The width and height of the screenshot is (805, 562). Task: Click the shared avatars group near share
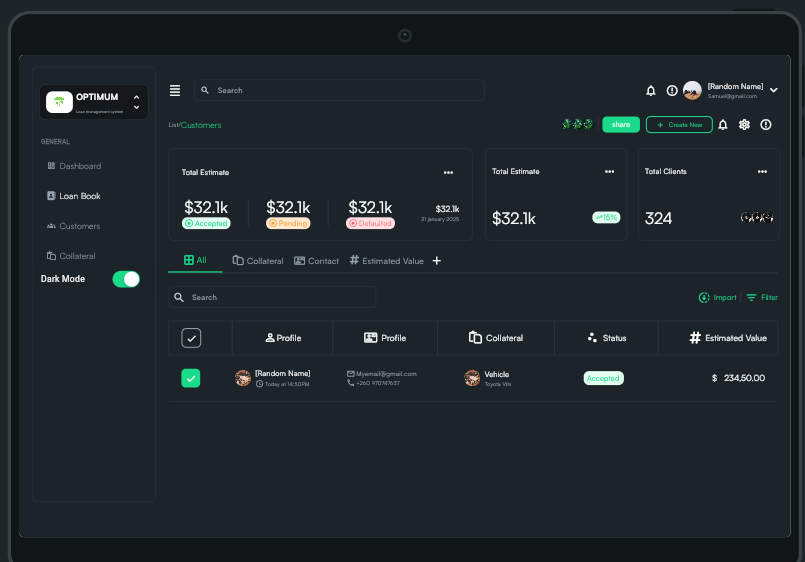[x=578, y=124]
